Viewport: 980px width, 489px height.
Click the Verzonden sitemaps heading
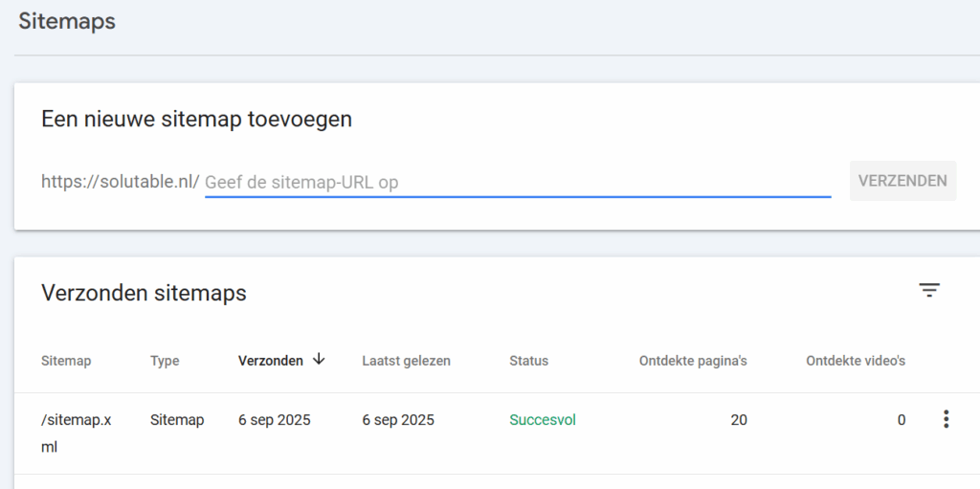pyautogui.click(x=144, y=293)
